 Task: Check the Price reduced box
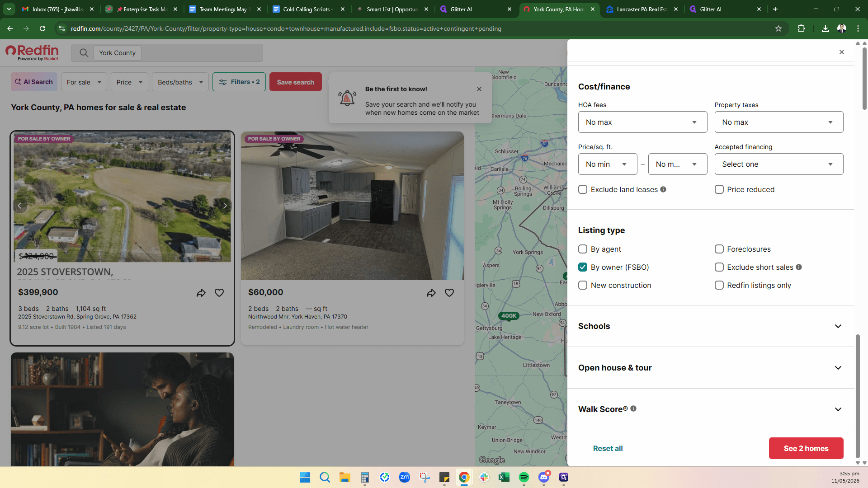tap(719, 189)
